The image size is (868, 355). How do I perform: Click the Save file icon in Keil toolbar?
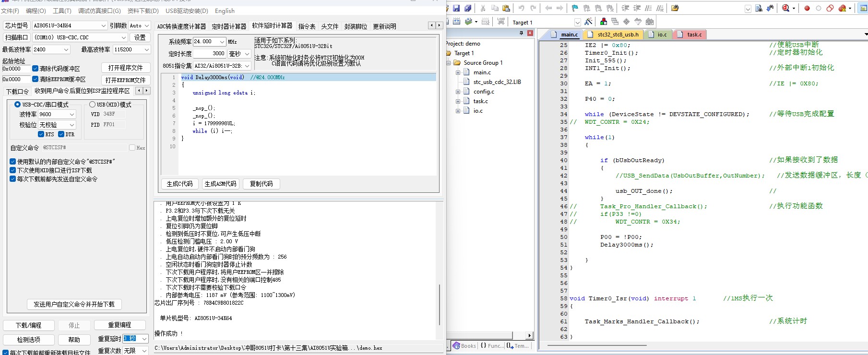coord(456,8)
